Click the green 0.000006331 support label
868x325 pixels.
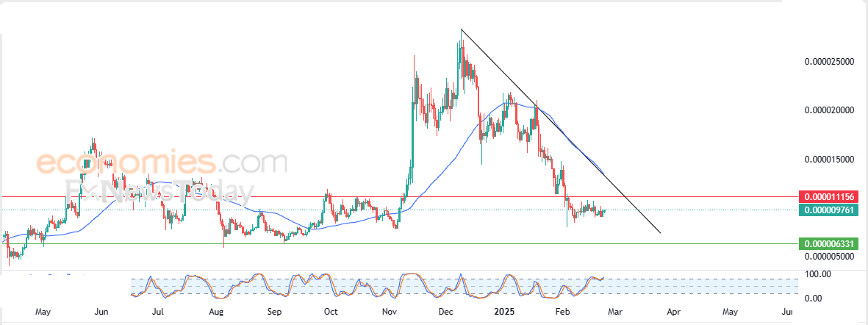coord(828,243)
